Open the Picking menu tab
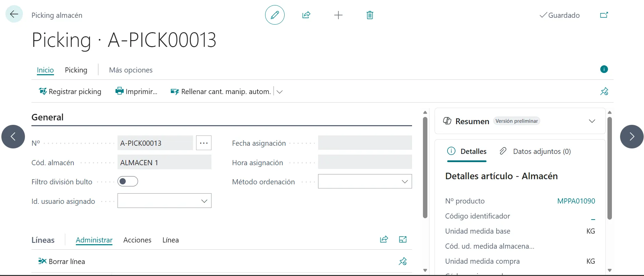 pos(76,70)
